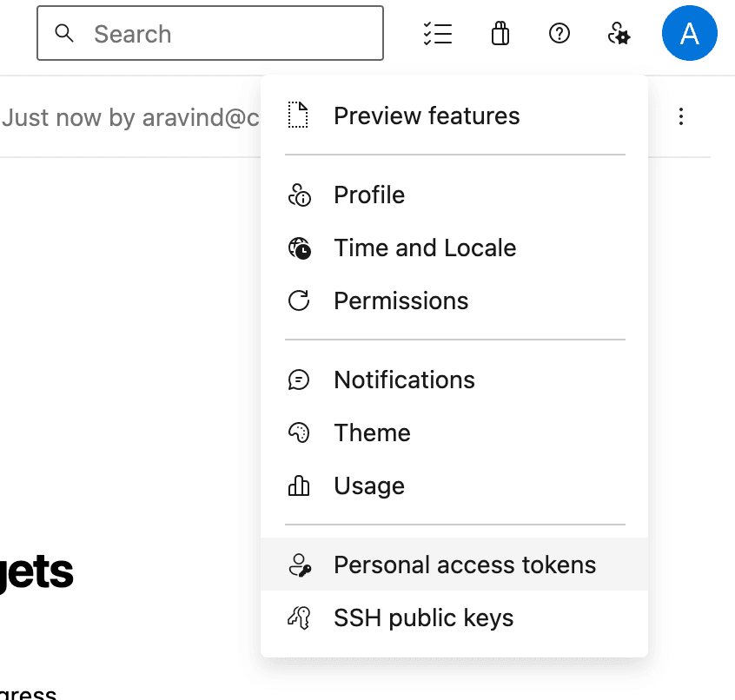Choose Personal access tokens
735x700 pixels.
[465, 565]
